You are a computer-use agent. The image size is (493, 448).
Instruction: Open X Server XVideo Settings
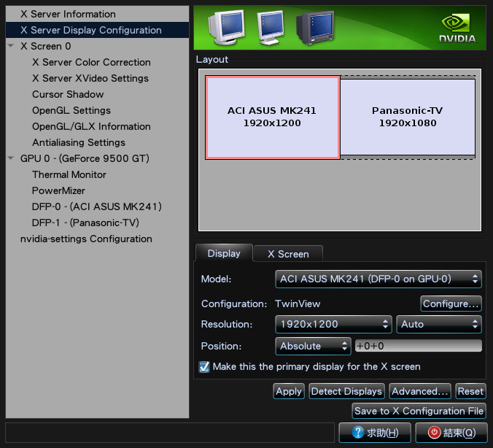coord(97,78)
